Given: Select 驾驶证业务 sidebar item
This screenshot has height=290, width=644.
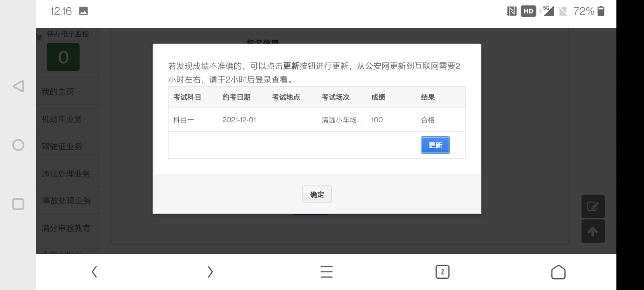Looking at the screenshot, I should tap(62, 147).
